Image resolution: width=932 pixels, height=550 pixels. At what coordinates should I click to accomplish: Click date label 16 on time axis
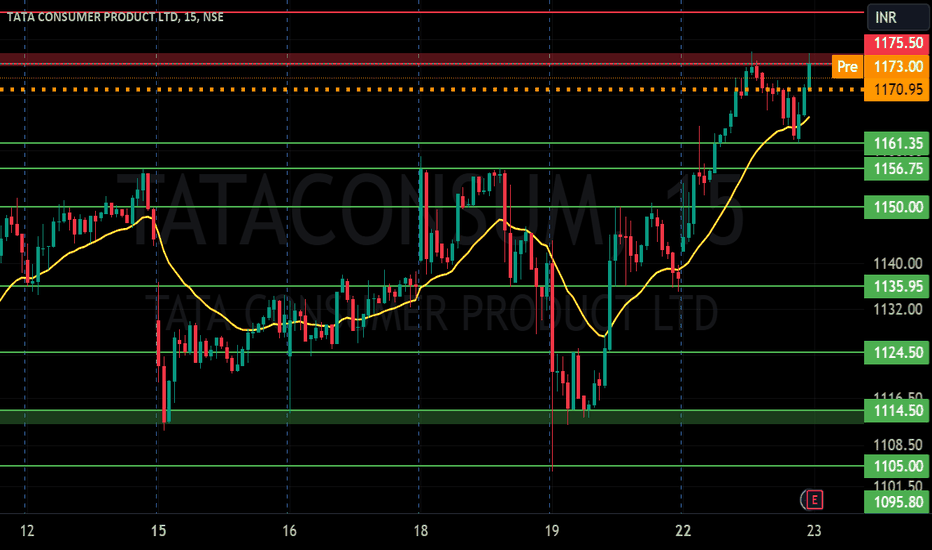tap(289, 531)
